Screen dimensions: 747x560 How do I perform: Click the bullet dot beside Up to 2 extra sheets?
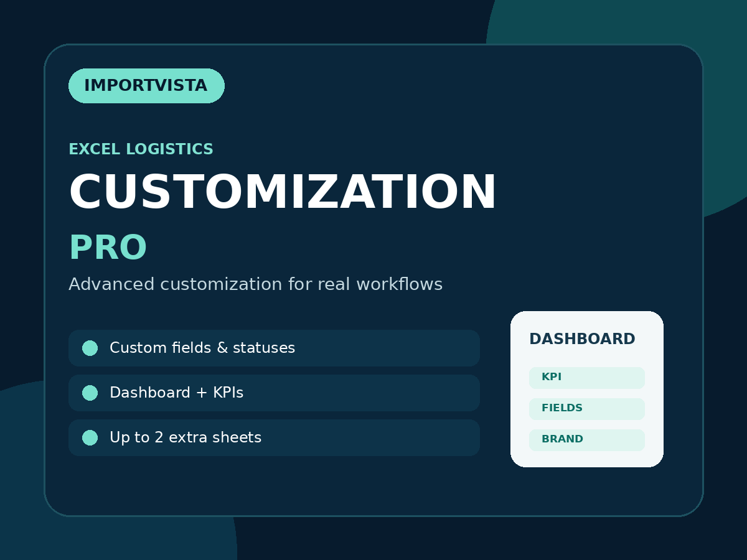(x=90, y=437)
